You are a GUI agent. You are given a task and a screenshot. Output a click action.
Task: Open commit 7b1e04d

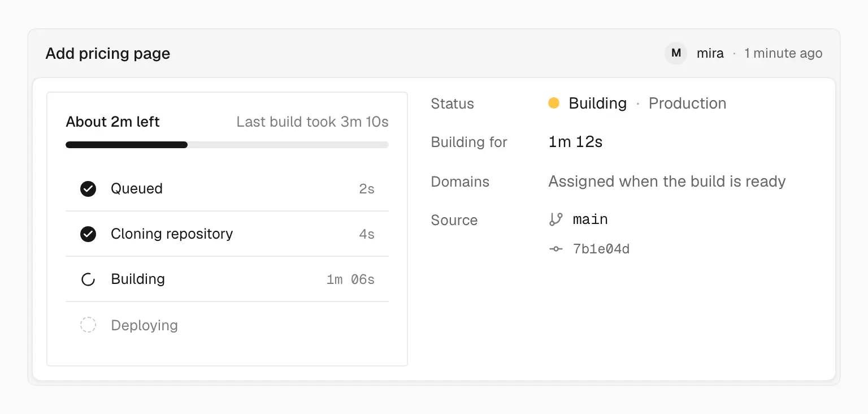[x=601, y=249]
